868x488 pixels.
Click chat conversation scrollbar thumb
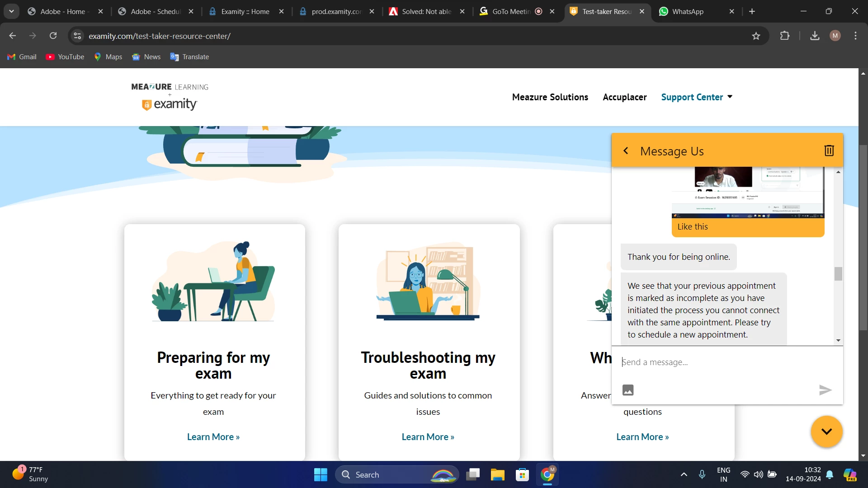[838, 274]
